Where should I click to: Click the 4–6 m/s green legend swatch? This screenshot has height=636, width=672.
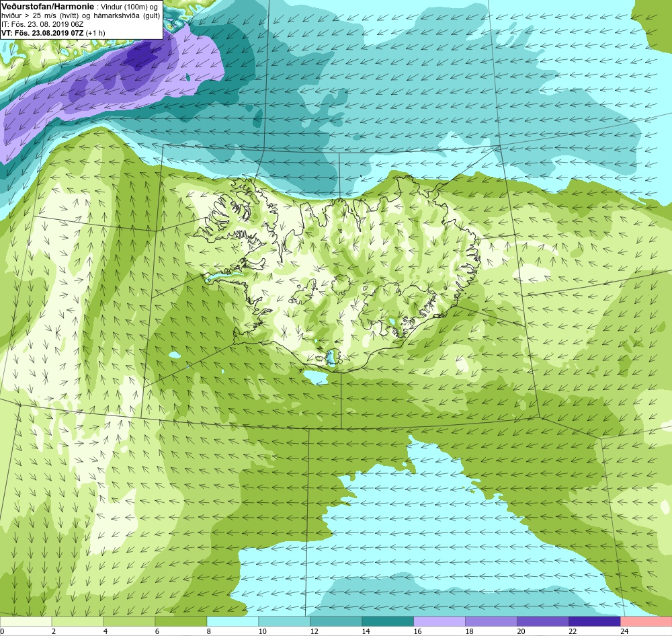(130, 621)
